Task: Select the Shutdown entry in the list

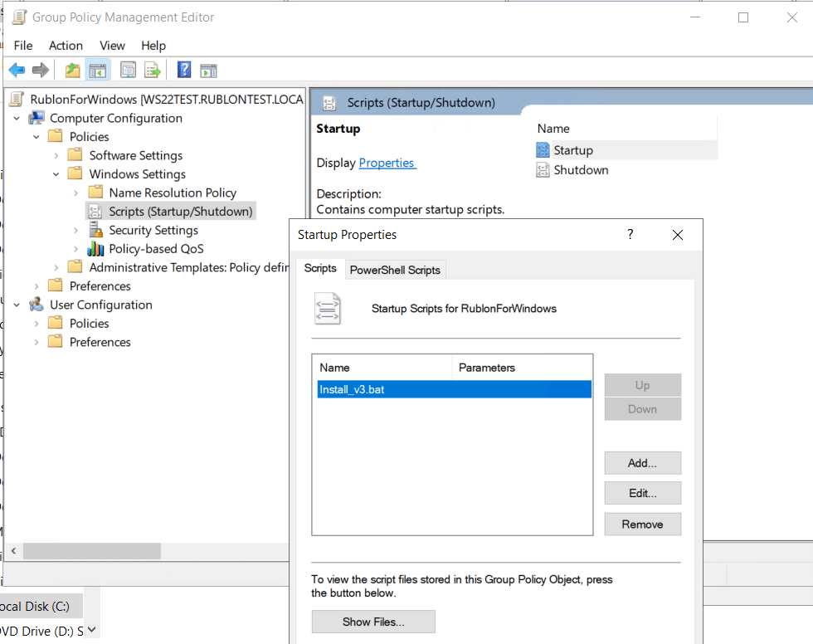Action: 581,170
